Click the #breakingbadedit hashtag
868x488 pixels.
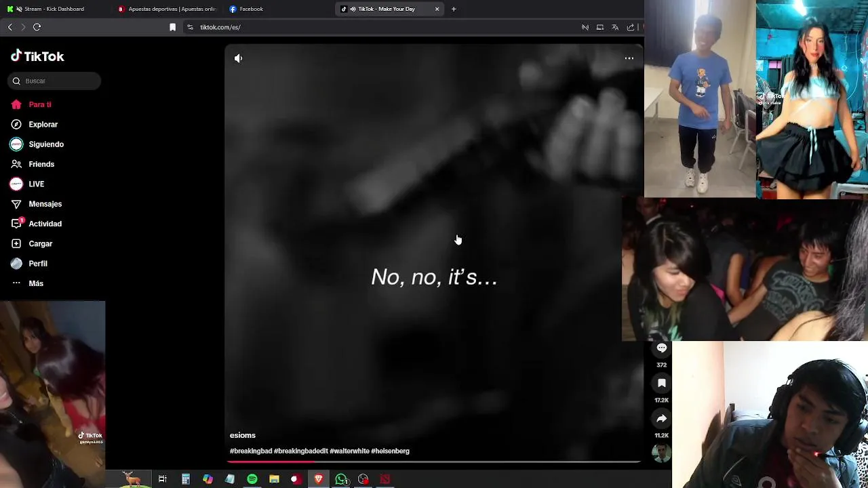click(300, 451)
